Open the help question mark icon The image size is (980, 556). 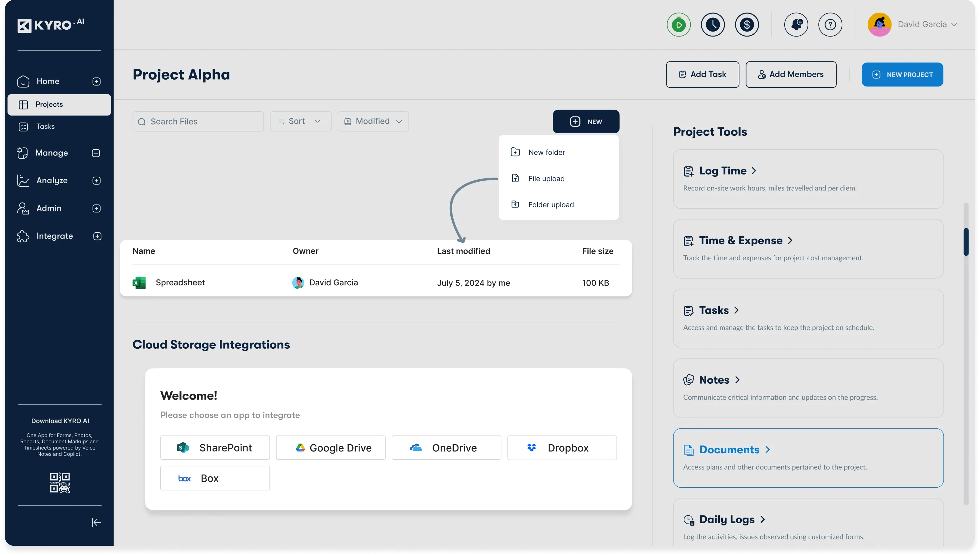pyautogui.click(x=830, y=25)
